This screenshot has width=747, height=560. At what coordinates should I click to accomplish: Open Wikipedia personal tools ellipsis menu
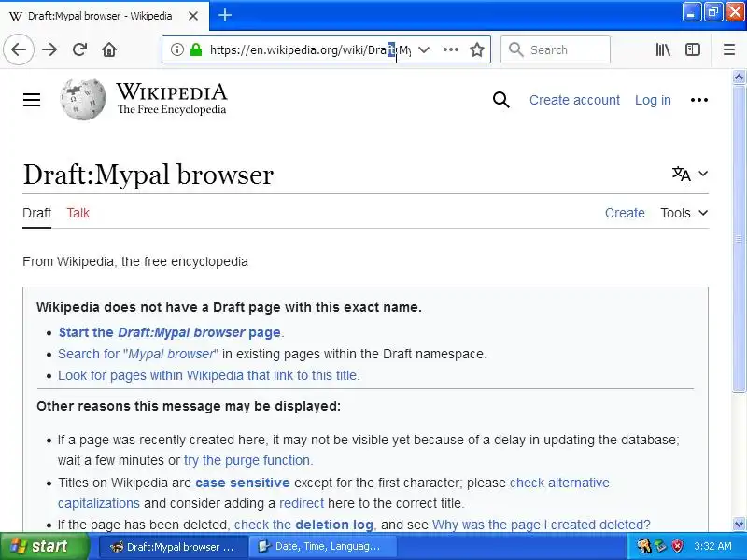[698, 100]
